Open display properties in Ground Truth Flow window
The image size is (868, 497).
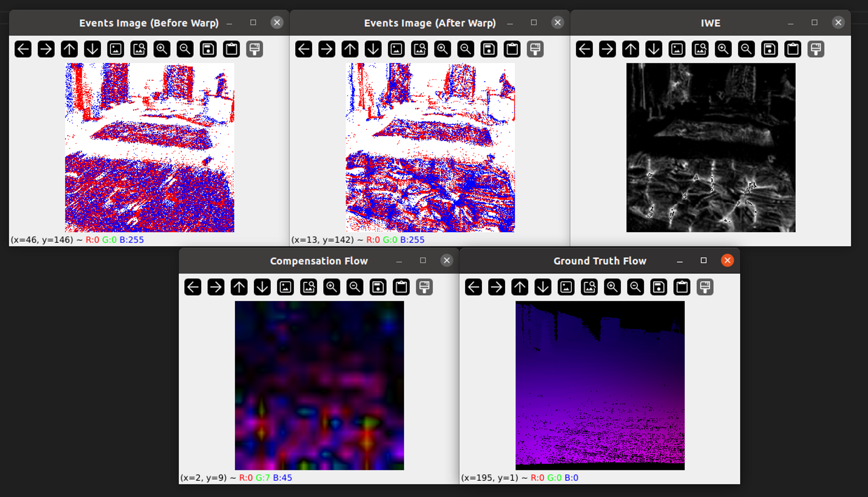[x=705, y=287]
